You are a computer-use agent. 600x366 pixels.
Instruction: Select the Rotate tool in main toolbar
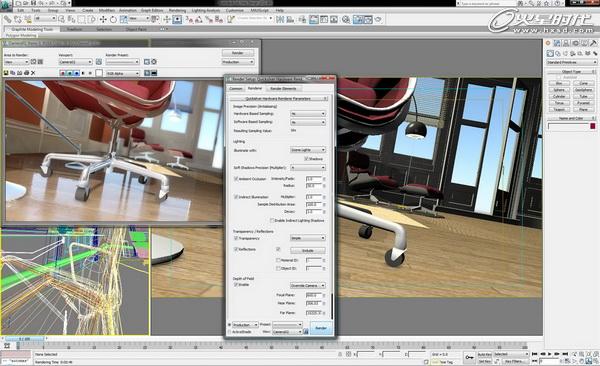113,19
